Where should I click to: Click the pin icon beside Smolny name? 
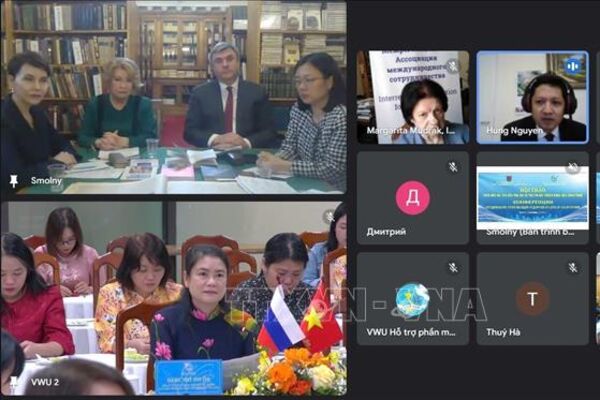point(14,182)
